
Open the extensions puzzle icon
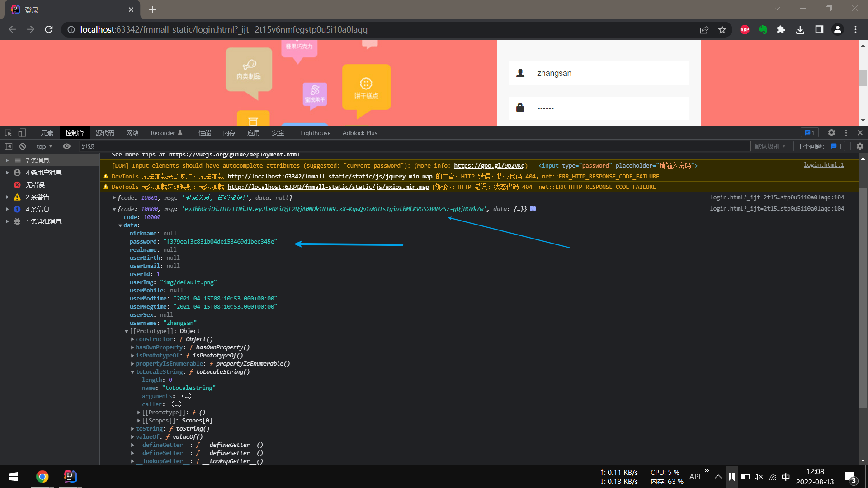click(781, 30)
